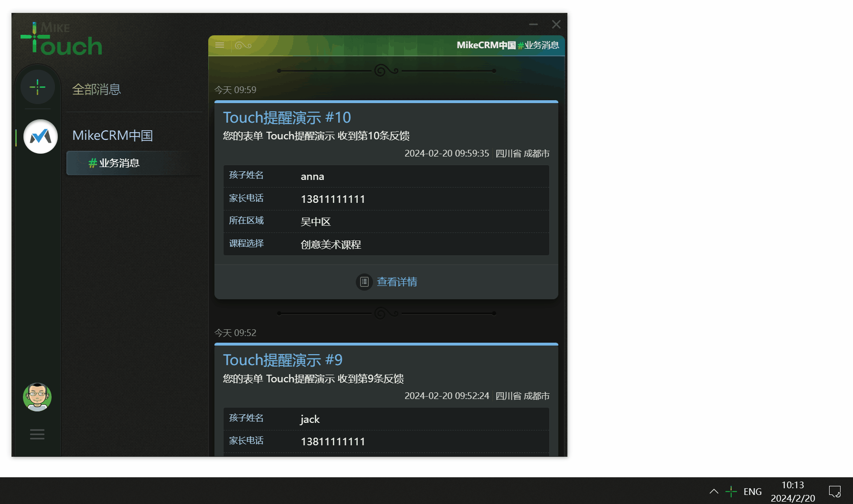This screenshot has height=504, width=853.
Task: Click the document icon beside 查看详情
Action: coord(364,282)
